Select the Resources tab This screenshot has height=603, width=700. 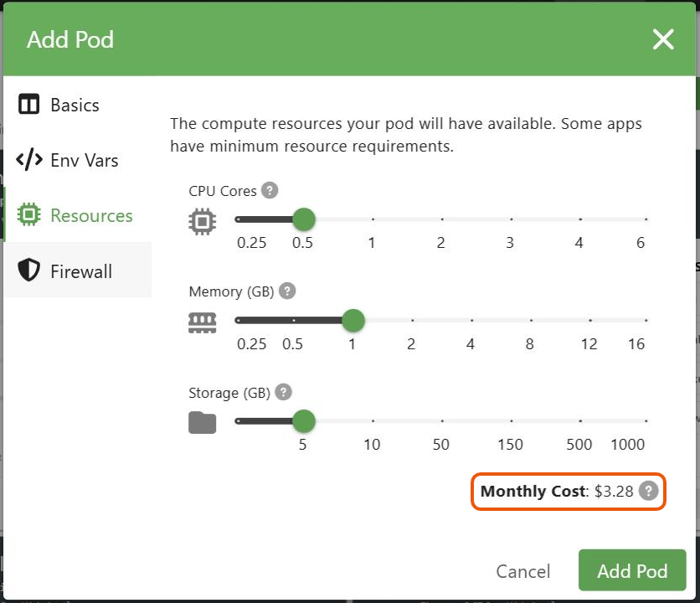click(x=78, y=215)
